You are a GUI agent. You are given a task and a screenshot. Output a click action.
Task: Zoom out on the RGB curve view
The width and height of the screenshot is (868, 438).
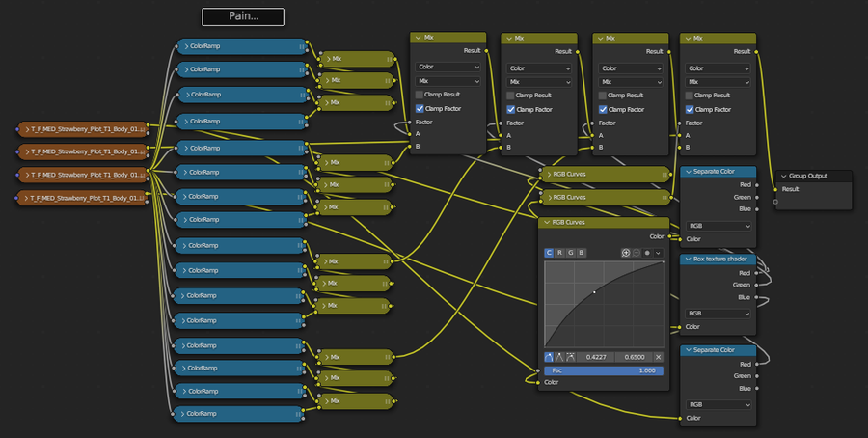(x=637, y=253)
